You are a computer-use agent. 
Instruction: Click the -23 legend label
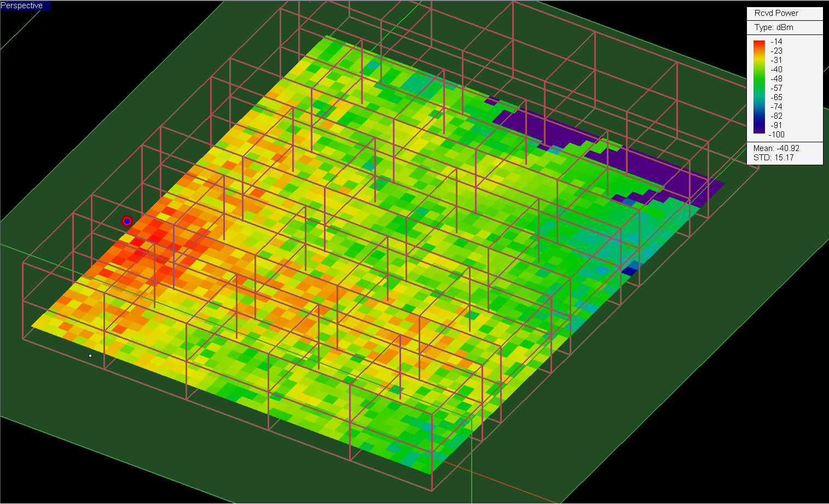click(776, 51)
